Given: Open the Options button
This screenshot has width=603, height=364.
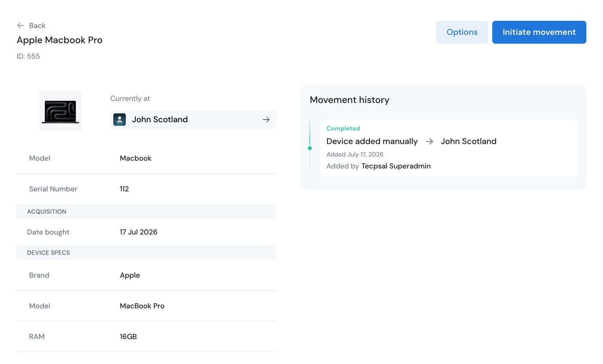Looking at the screenshot, I should (x=462, y=32).
